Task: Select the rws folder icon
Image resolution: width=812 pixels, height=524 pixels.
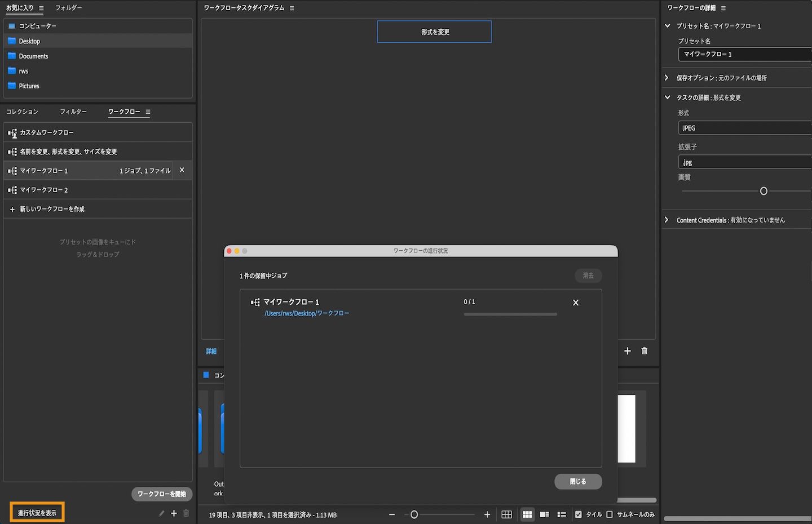Action: (x=12, y=71)
